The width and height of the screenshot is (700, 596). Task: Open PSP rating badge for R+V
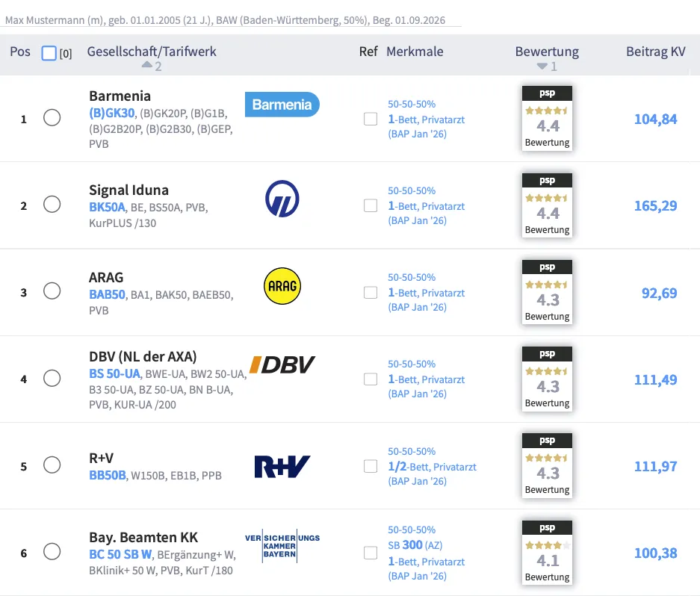[547, 465]
